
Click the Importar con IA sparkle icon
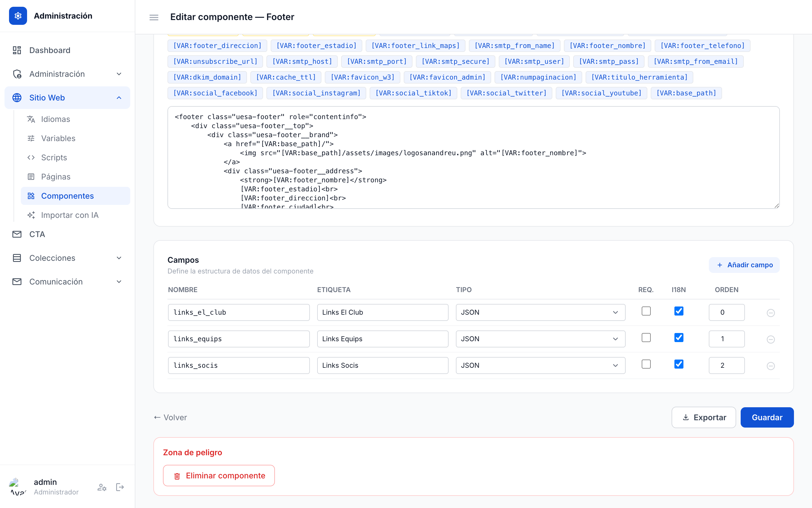pos(31,215)
